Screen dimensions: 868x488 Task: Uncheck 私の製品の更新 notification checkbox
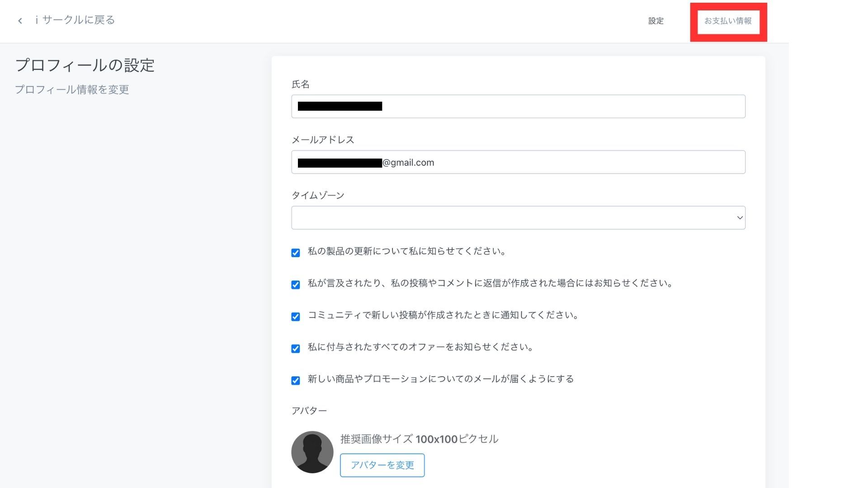296,253
